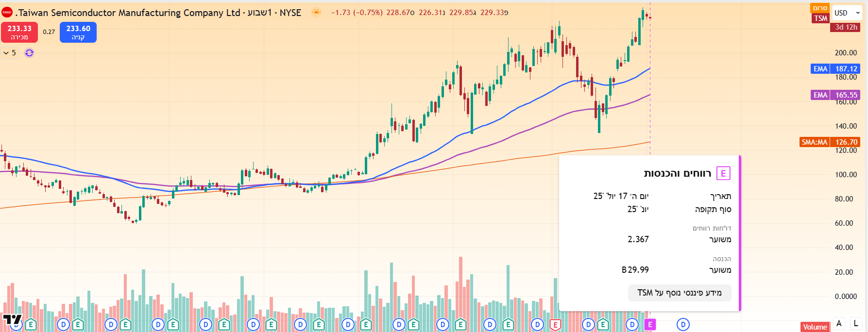Open the red E earnings marker
The image size is (868, 332).
555,325
